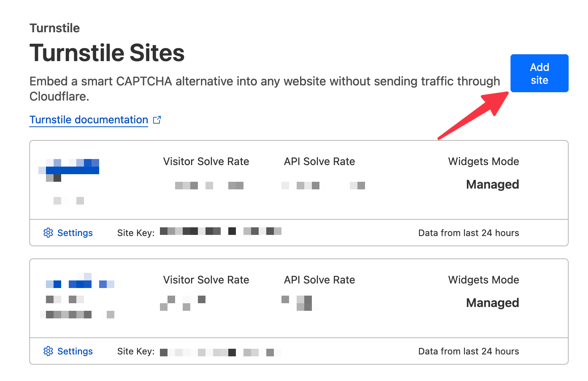Open Settings for the second site card
Viewport: 588px width, 381px height.
click(68, 351)
